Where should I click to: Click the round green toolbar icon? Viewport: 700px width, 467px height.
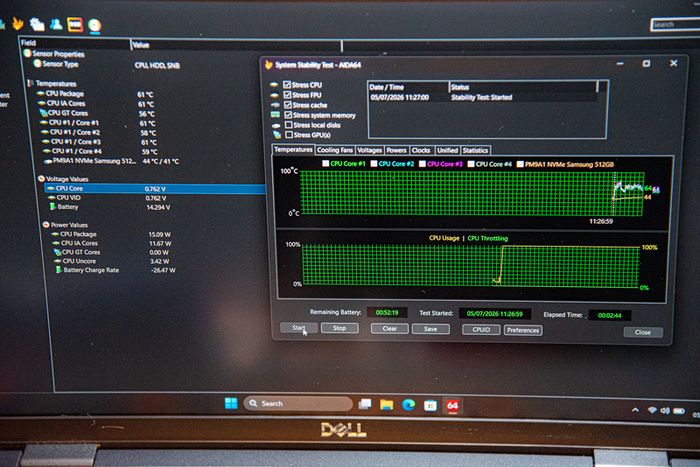[94, 25]
